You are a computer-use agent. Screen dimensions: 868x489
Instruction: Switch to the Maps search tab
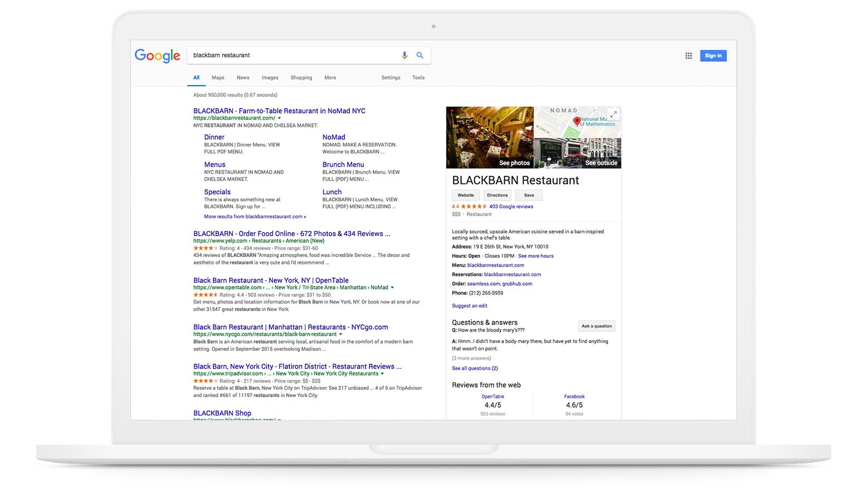coord(218,78)
